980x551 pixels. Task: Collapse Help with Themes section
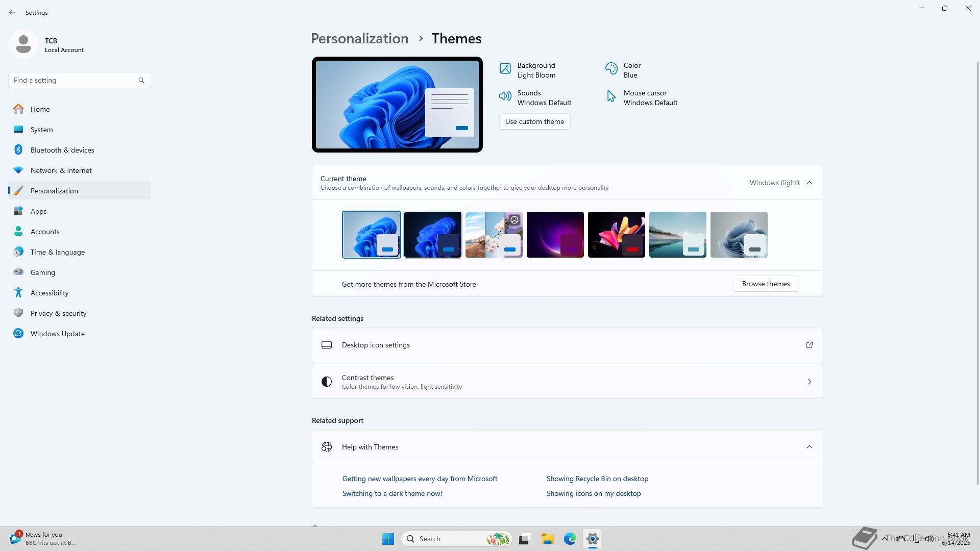(809, 447)
